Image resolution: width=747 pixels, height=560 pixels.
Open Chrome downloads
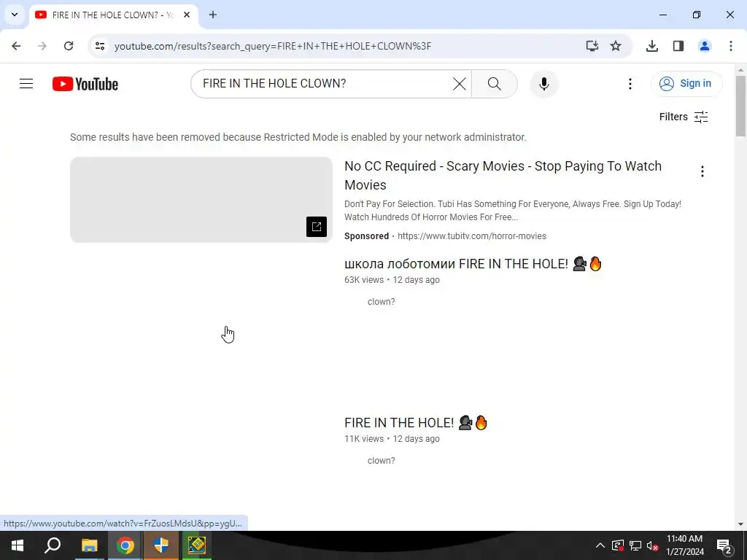(x=651, y=46)
